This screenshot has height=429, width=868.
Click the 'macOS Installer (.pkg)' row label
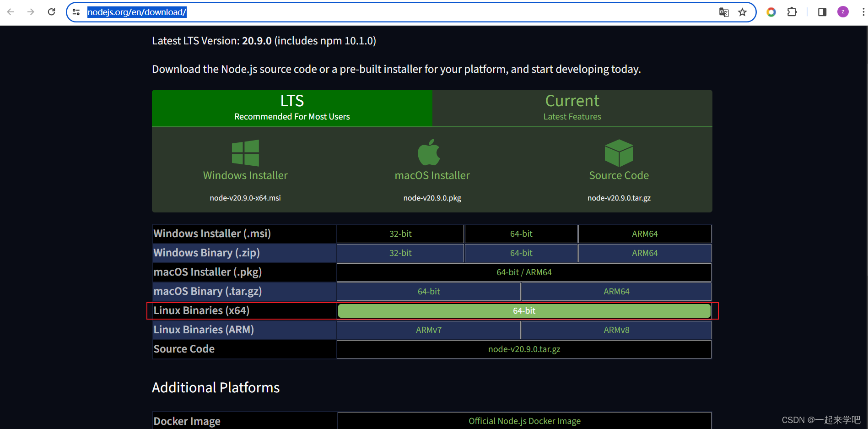click(x=208, y=272)
